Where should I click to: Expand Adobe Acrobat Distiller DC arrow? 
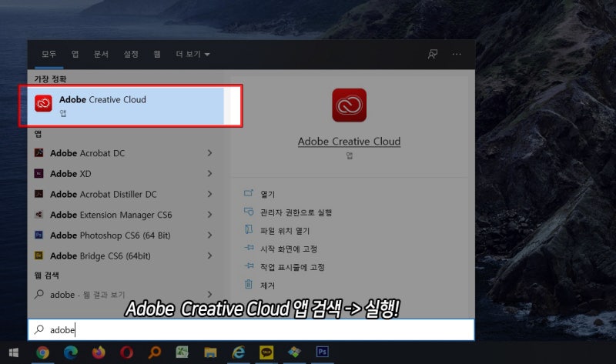pos(209,194)
